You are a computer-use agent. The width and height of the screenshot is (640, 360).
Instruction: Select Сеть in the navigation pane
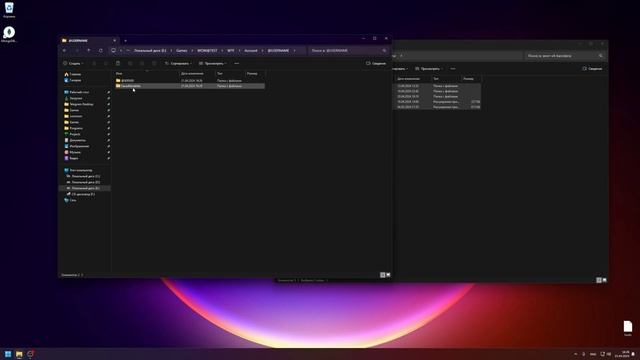[x=71, y=200]
